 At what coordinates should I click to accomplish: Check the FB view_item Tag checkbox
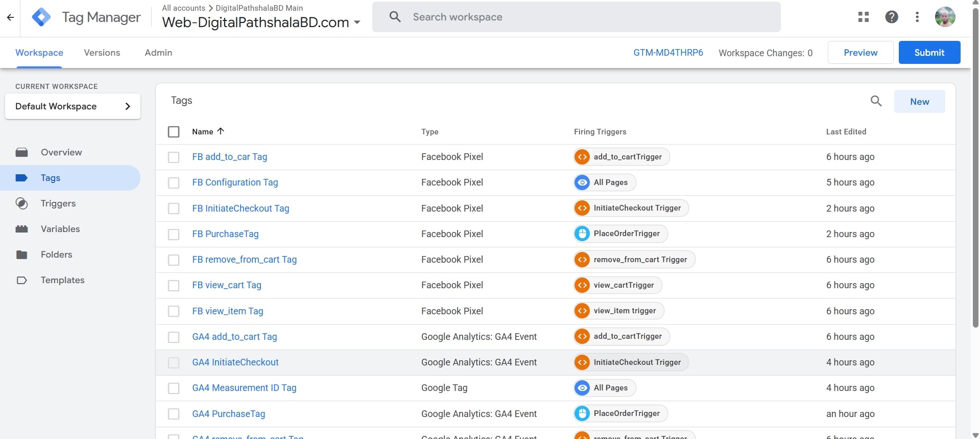174,311
